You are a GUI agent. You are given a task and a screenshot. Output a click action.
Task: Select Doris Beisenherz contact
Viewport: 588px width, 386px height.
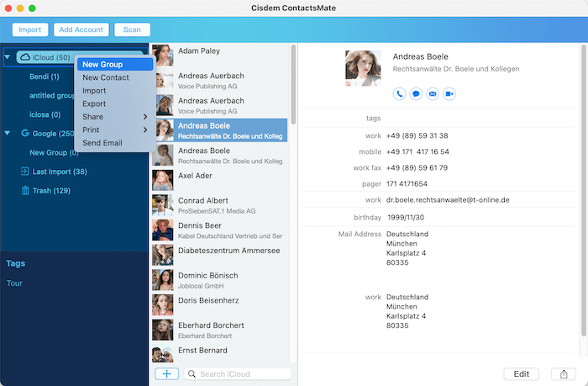point(220,304)
